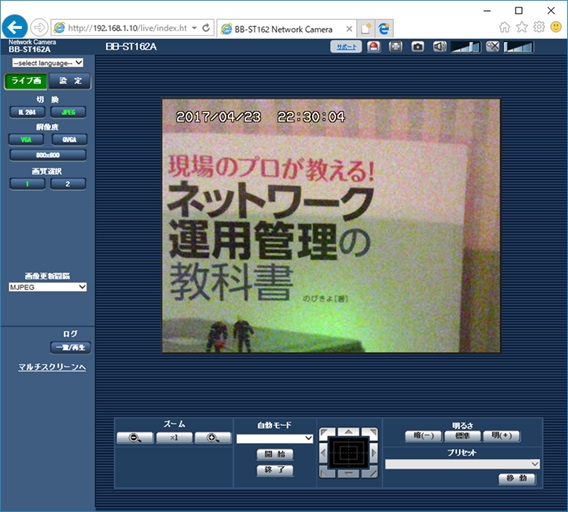The image size is (568, 512).
Task: Choose QVGA resolution
Action: (x=69, y=140)
